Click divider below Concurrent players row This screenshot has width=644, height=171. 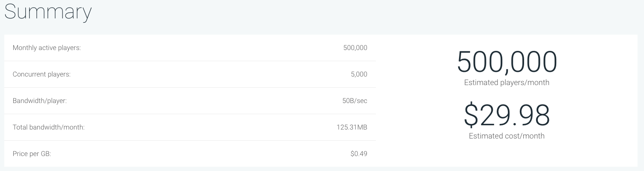coord(190,88)
